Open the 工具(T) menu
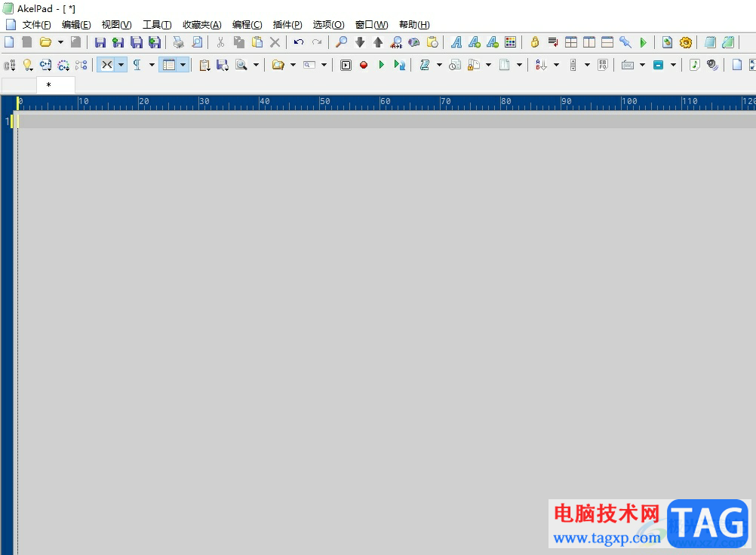The height and width of the screenshot is (555, 756). pos(157,25)
